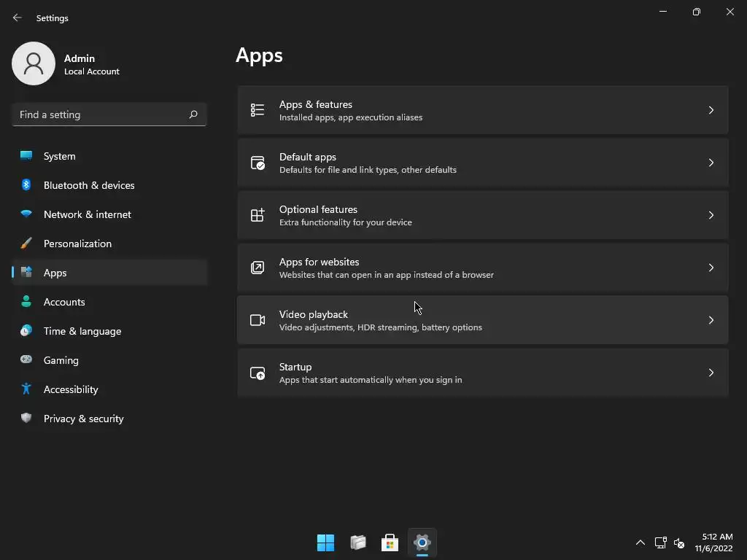Expand the Optional features chevron arrow
This screenshot has width=747, height=560.
pyautogui.click(x=711, y=215)
